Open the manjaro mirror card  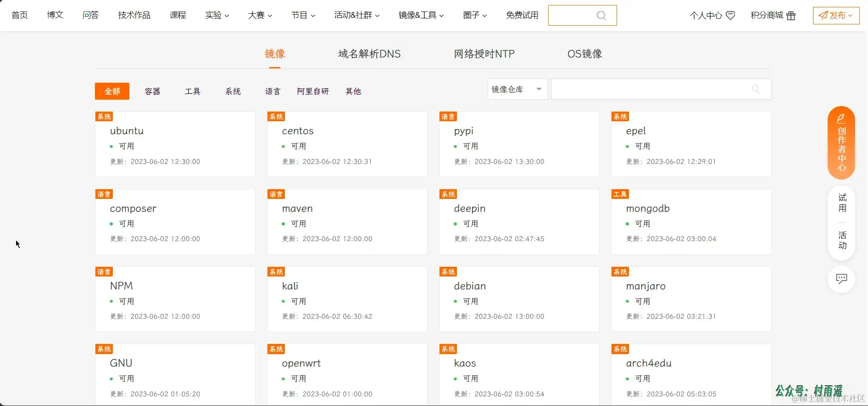(691, 299)
